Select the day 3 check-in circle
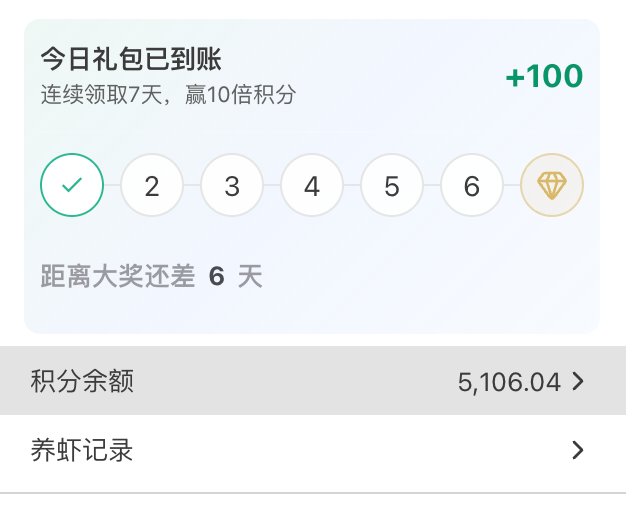Screen dimensions: 626x520 (232, 186)
